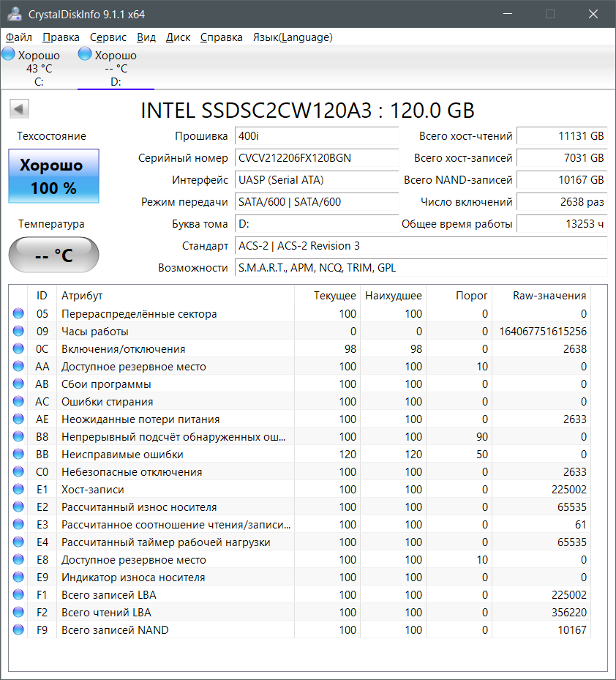616x680 pixels.
Task: Click the Raw-значения column header
Action: (x=541, y=296)
